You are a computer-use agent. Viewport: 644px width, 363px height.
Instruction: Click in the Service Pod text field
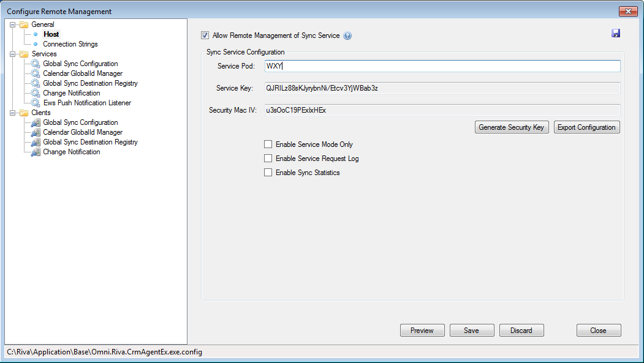[442, 66]
